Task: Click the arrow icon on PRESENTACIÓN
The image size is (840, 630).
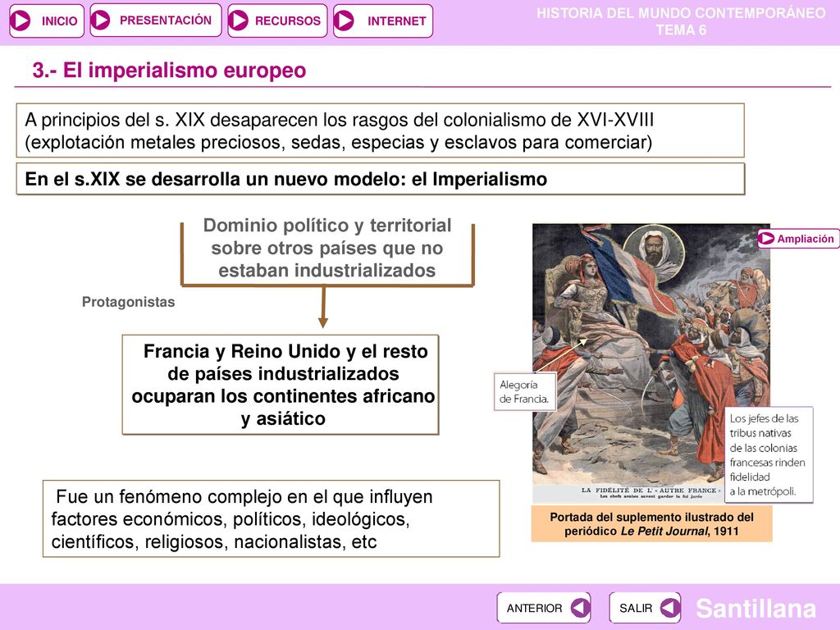Action: (100, 21)
